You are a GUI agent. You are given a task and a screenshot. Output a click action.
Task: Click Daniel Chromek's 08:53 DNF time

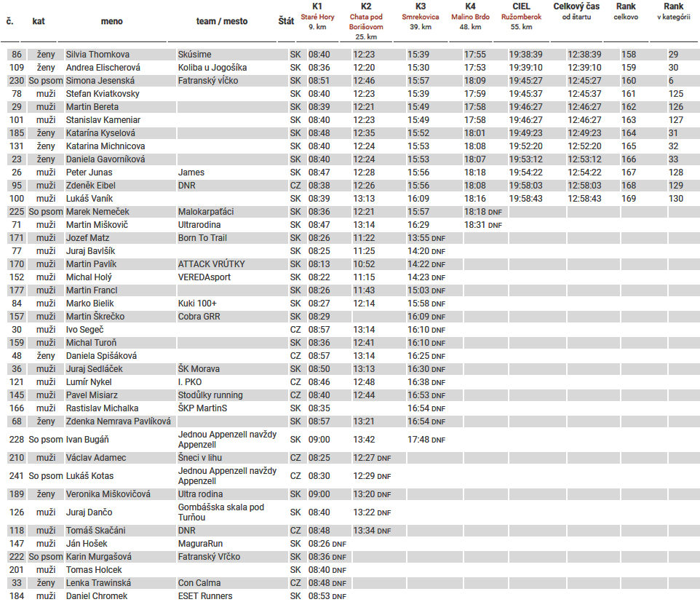327,596
